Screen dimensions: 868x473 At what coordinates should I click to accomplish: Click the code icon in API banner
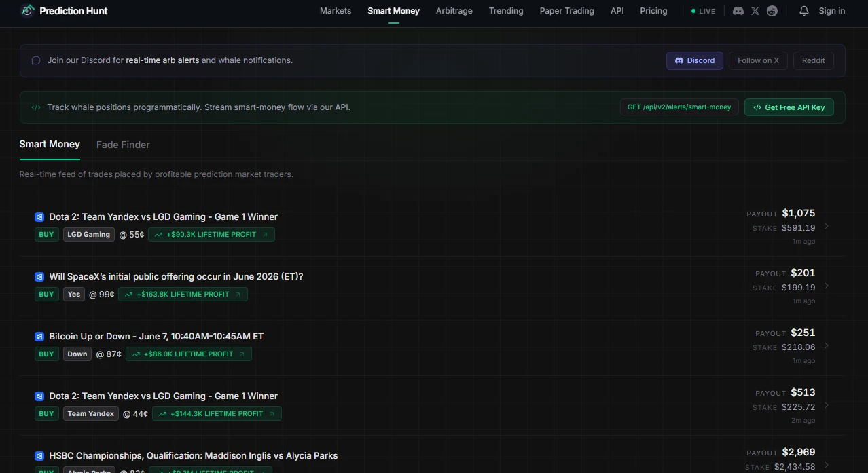(36, 107)
